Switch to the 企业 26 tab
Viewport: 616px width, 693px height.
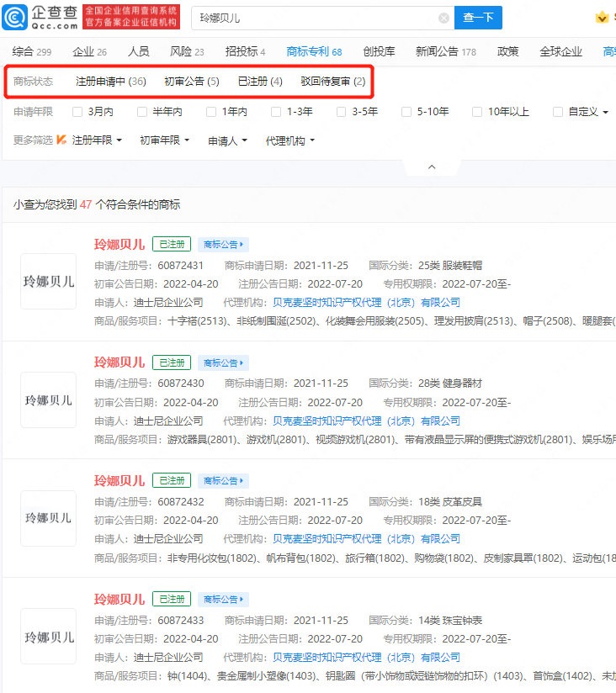click(x=89, y=51)
